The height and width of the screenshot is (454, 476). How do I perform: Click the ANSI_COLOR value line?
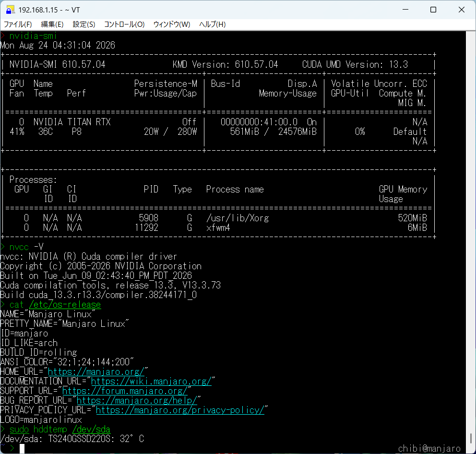pos(67,362)
